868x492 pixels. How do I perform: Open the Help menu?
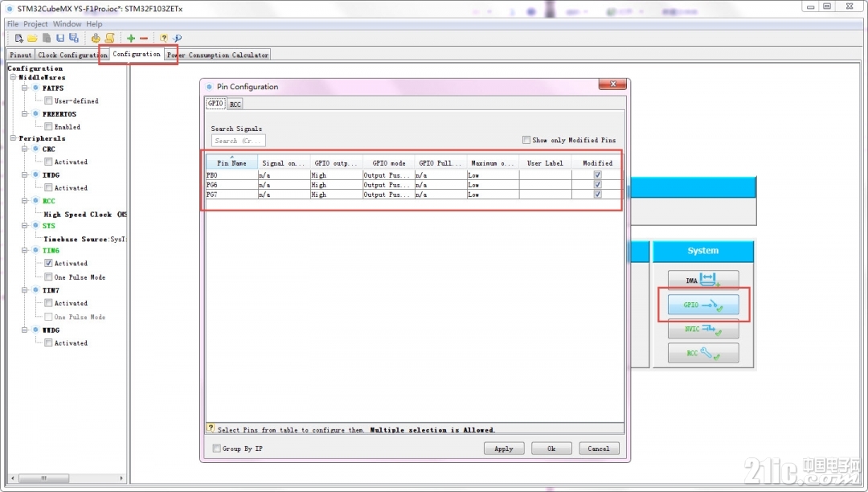tap(94, 24)
